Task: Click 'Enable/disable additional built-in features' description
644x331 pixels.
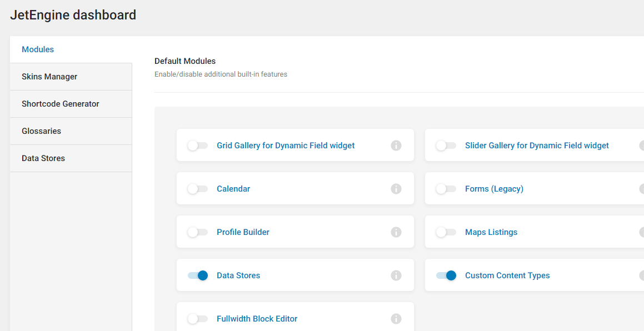Action: [x=221, y=74]
